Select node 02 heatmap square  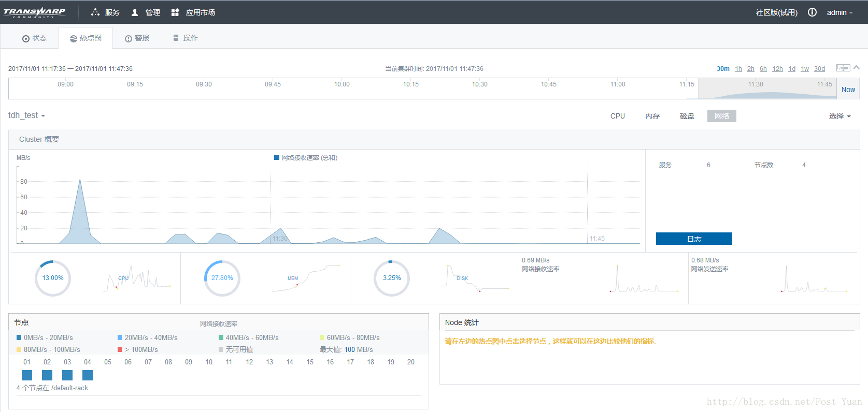click(47, 375)
